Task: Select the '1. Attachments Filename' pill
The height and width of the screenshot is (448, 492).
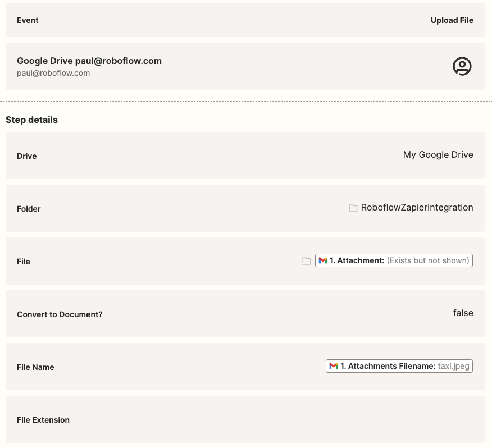Action: click(399, 366)
